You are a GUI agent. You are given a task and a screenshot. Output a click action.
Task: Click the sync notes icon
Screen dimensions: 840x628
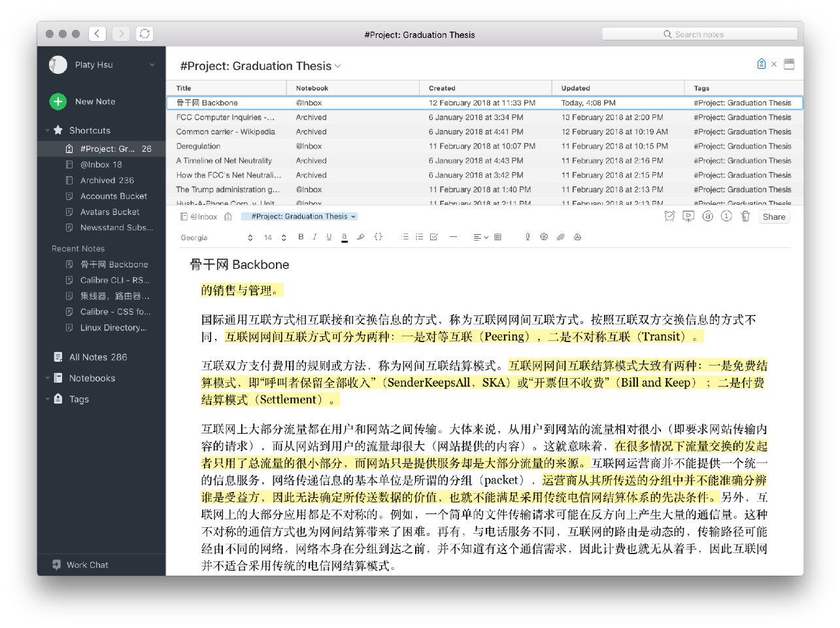[x=144, y=34]
